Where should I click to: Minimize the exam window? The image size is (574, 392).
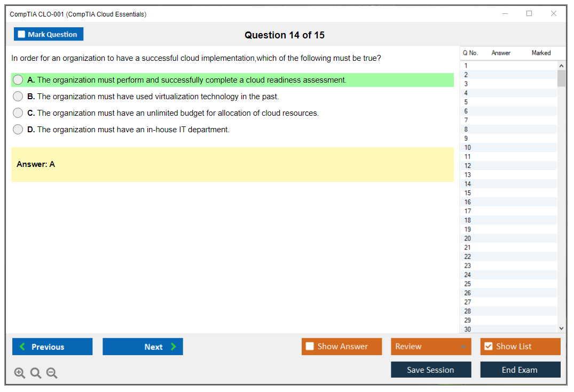tap(505, 14)
